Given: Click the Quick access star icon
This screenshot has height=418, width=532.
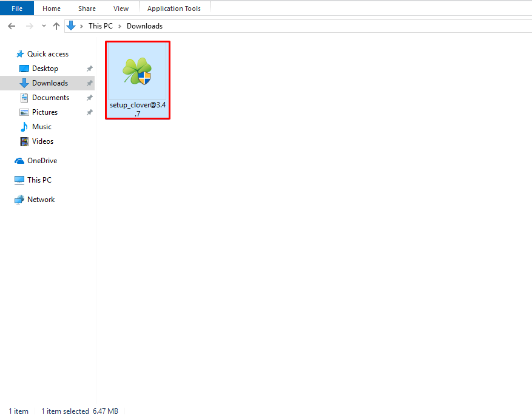Looking at the screenshot, I should [20, 54].
